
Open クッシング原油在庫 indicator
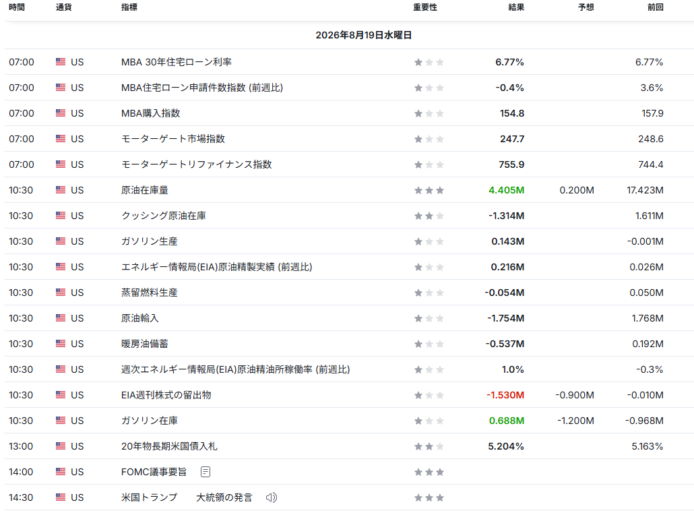(163, 216)
